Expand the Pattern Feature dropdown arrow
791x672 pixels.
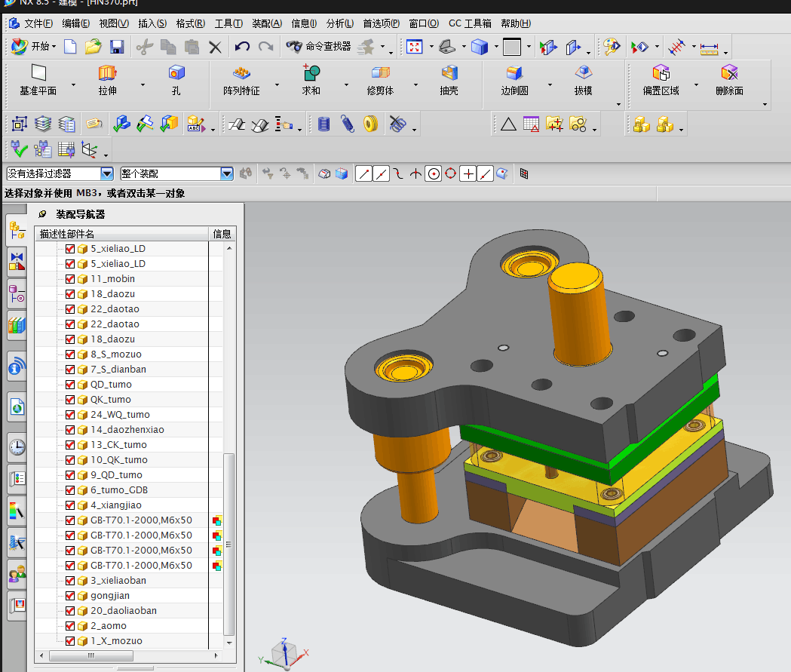pyautogui.click(x=277, y=84)
